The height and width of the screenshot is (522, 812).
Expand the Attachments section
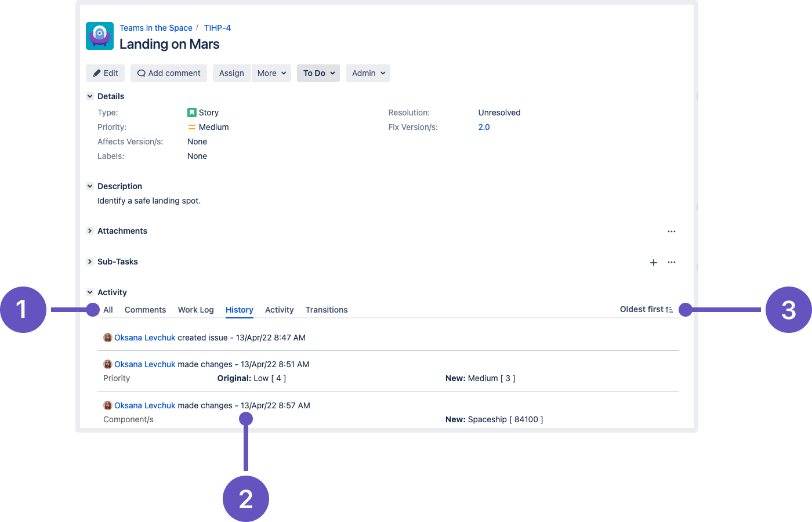90,231
